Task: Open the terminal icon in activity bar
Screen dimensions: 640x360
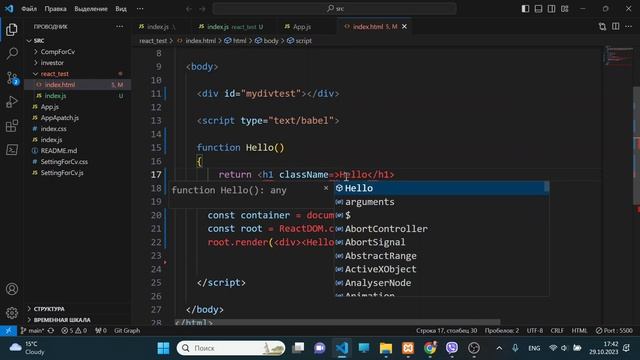Action: pyautogui.click(x=12, y=150)
